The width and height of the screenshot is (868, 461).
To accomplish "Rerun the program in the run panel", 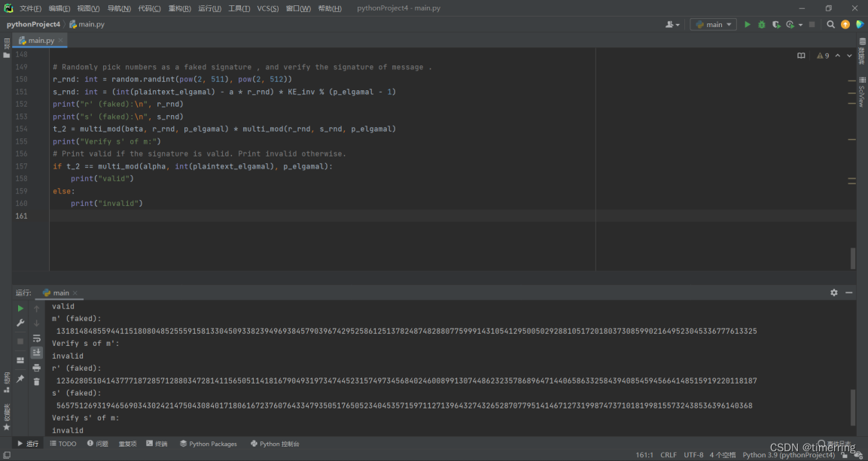I will click(x=20, y=308).
